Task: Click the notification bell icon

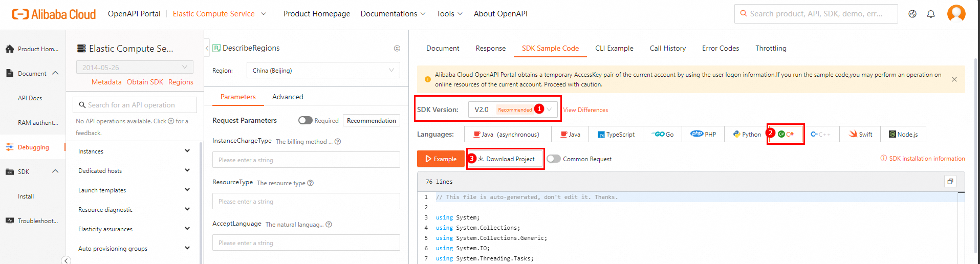Action: pos(931,14)
